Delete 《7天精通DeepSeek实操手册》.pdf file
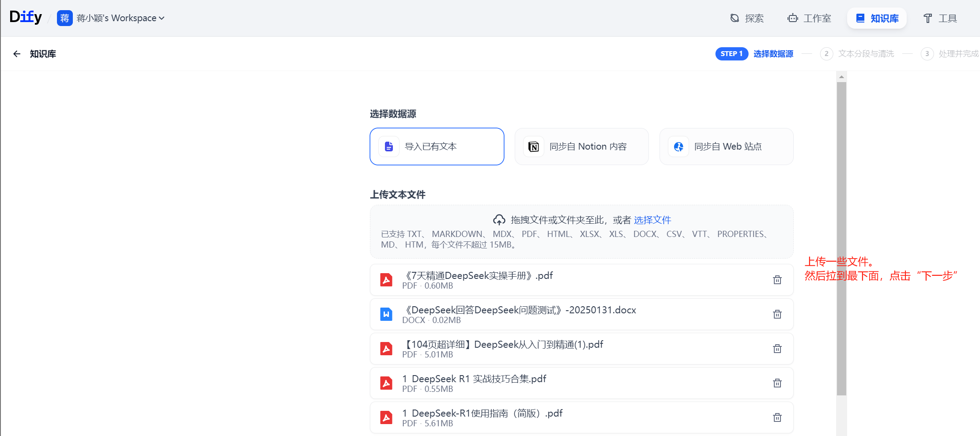Viewport: 980px width, 436px height. coord(777,280)
